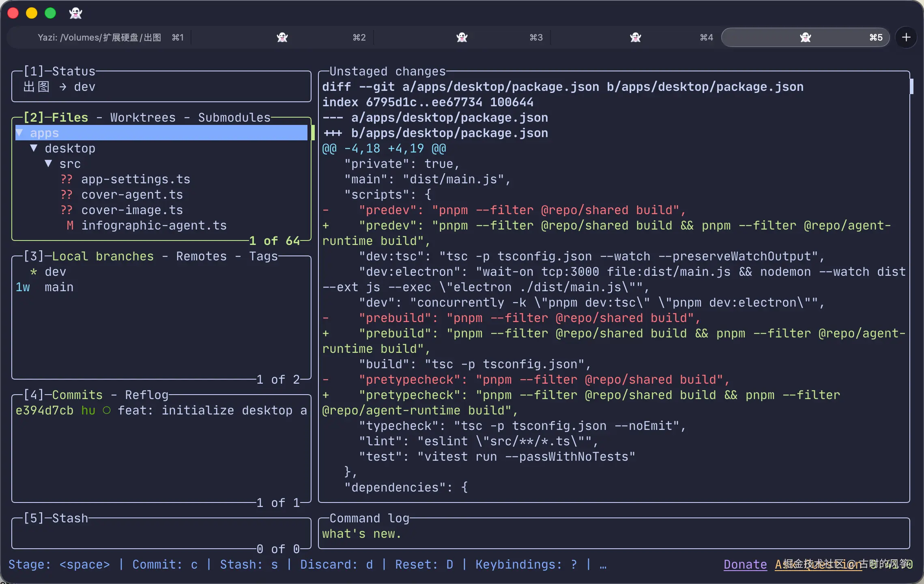Click the ghost icon in tab ⌘3
The image size is (924, 584).
(x=462, y=37)
